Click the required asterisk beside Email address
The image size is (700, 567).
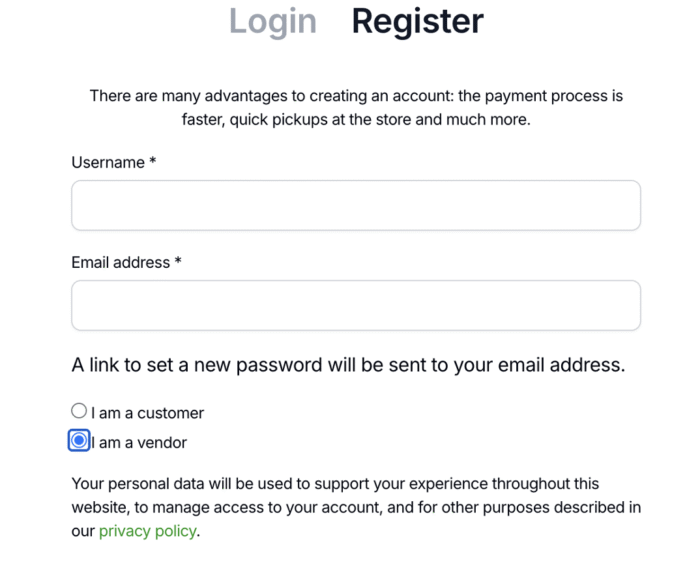click(178, 261)
